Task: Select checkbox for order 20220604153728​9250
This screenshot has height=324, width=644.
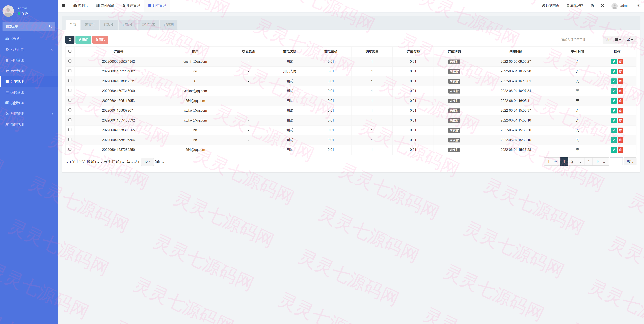Action: pos(70,149)
